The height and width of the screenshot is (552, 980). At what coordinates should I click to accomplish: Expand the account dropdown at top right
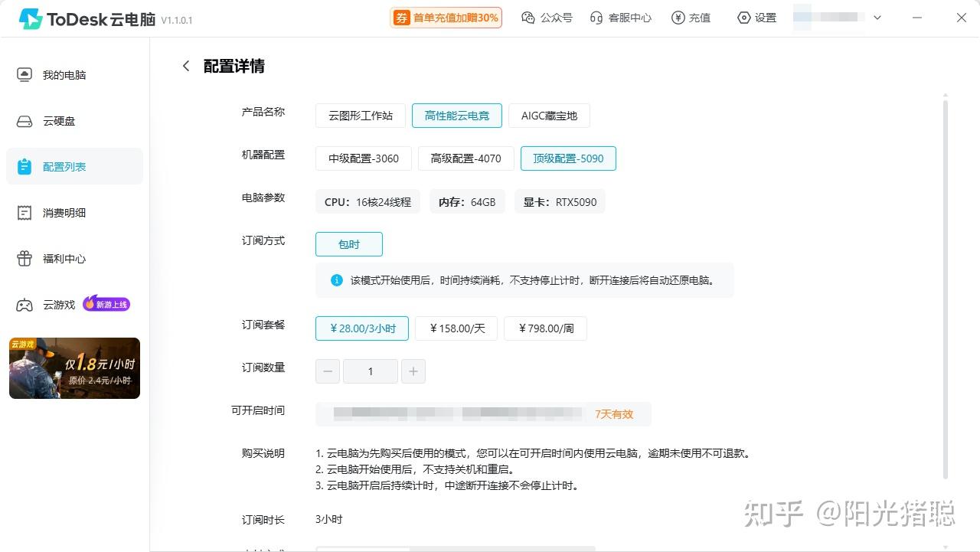pyautogui.click(x=877, y=17)
